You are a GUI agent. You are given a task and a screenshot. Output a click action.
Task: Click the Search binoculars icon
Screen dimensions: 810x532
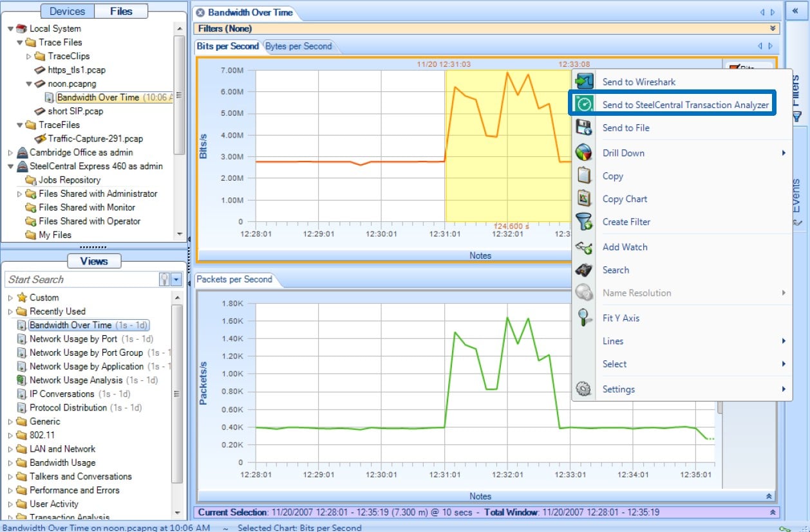[584, 270]
